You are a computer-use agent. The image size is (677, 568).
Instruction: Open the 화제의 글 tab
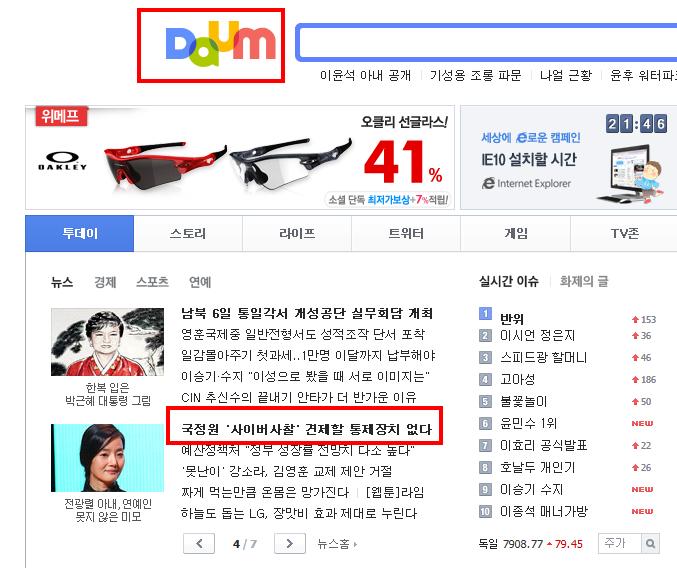[584, 281]
